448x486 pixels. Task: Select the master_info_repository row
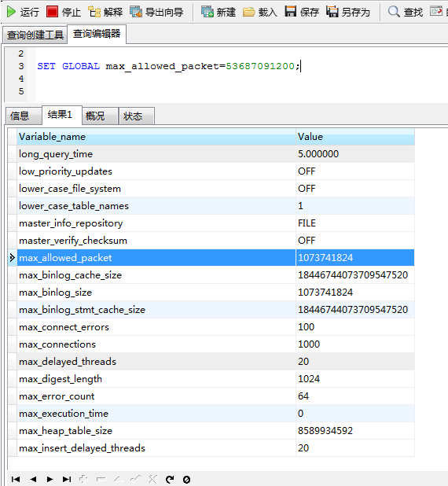click(215, 223)
